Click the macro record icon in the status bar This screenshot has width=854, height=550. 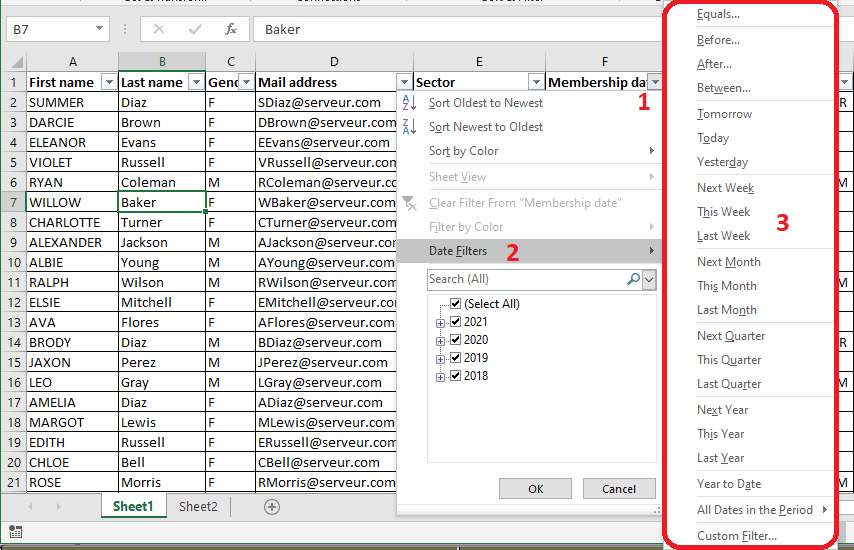click(15, 532)
